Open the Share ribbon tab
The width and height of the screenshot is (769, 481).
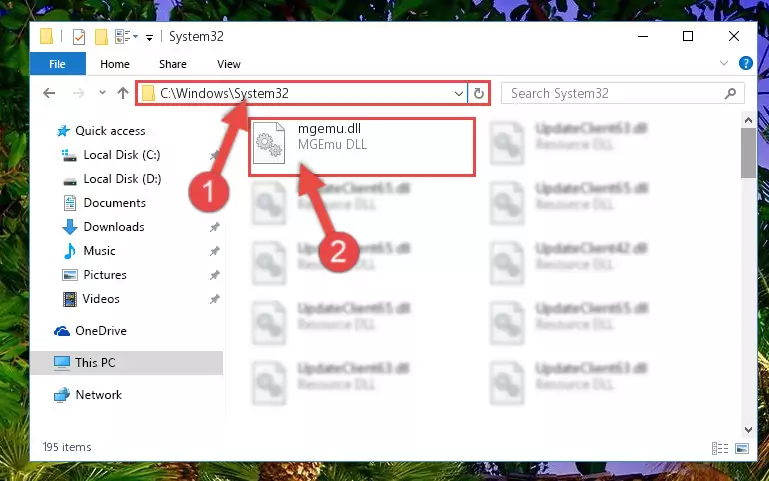tap(173, 64)
